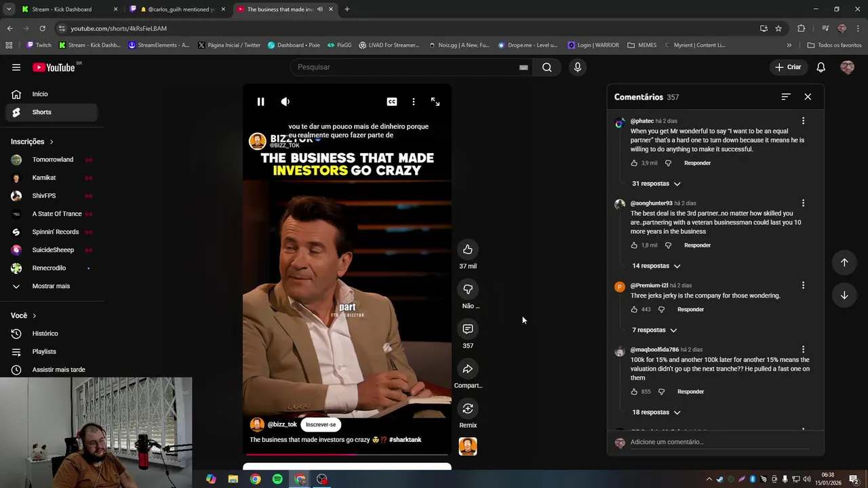Reload the page
The width and height of the screenshot is (868, 488).
[42, 28]
